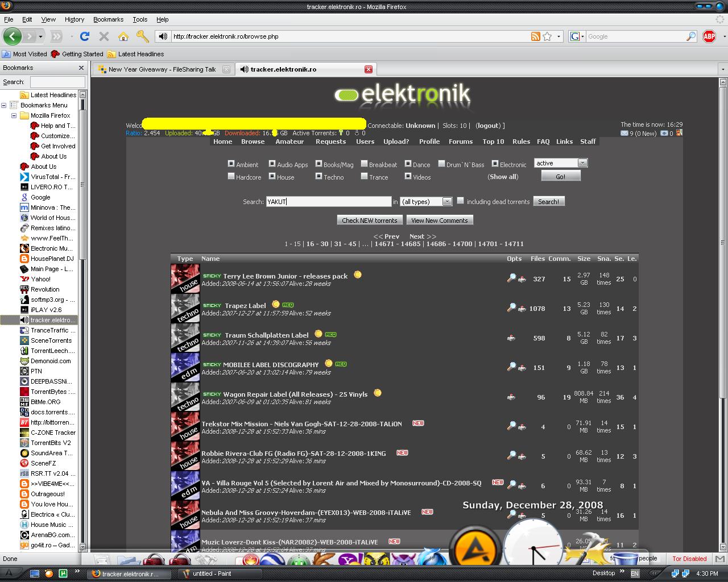728x582 pixels.
Task: Click the mail envelope icon near 9 (0 New)
Action: (x=624, y=134)
